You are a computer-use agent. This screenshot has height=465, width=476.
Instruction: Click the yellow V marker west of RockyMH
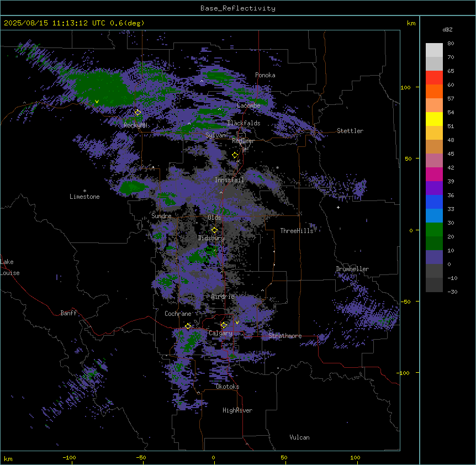point(97,102)
